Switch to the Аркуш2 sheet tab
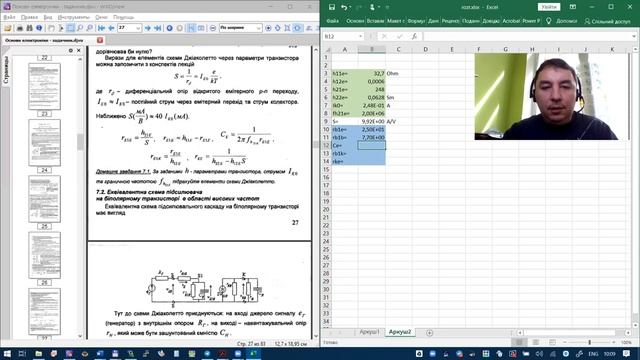Screen dimensions: 640x360 point(400,332)
